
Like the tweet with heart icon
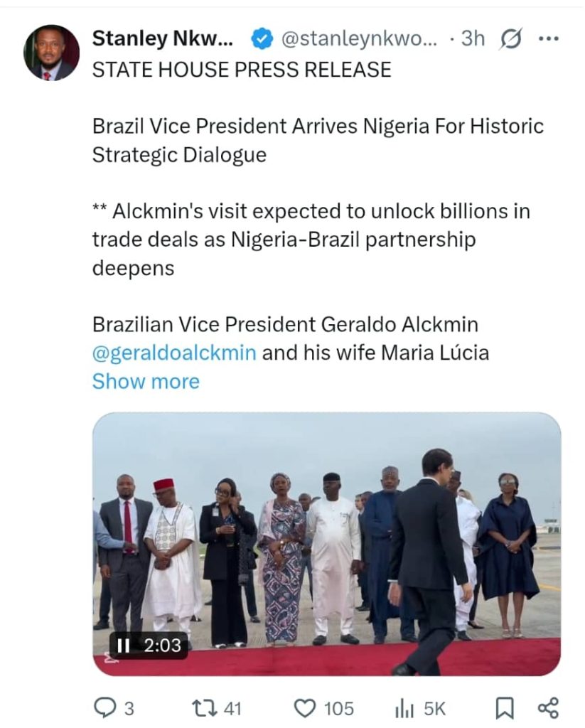pyautogui.click(x=306, y=709)
